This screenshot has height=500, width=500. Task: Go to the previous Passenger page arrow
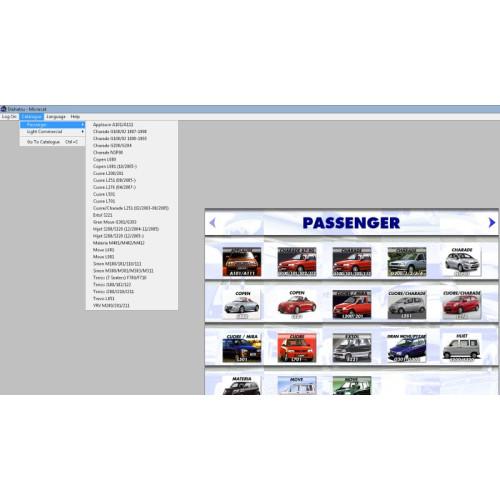click(x=213, y=223)
